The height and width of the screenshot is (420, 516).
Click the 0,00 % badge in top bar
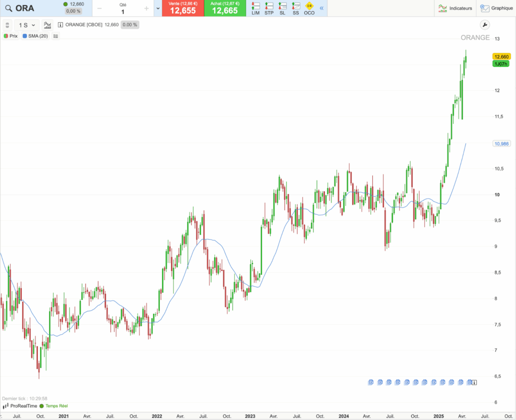[73, 11]
